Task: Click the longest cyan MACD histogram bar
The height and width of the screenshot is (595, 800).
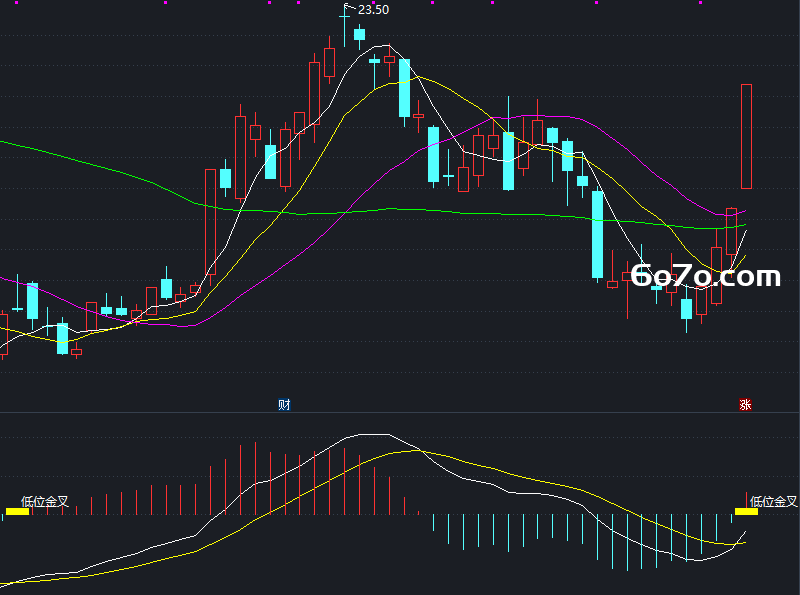Action: coord(627,542)
